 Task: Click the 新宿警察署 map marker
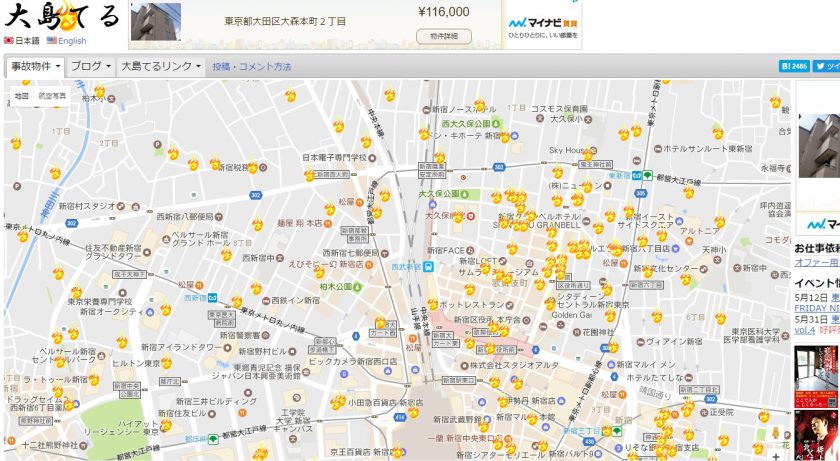(x=265, y=335)
